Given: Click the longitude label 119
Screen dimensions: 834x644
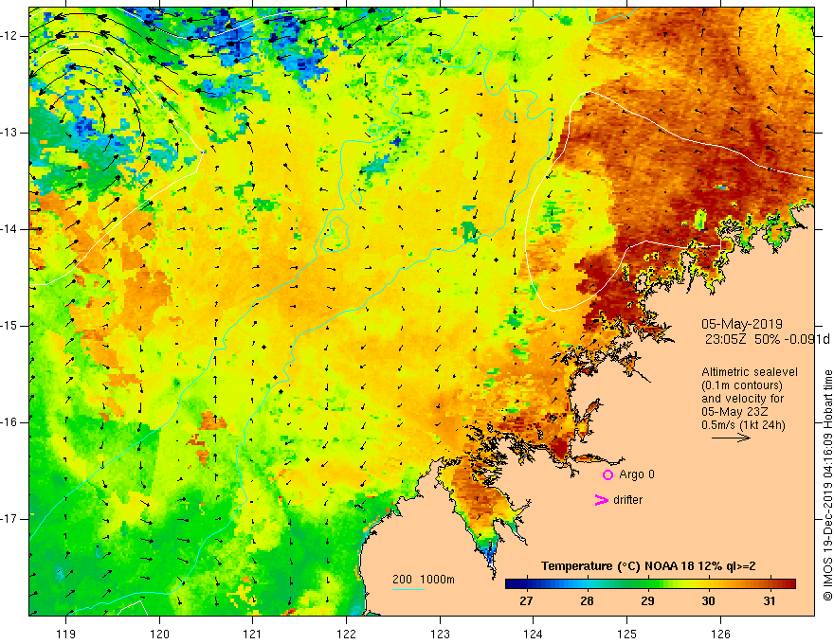Looking at the screenshot, I should 66,634.
